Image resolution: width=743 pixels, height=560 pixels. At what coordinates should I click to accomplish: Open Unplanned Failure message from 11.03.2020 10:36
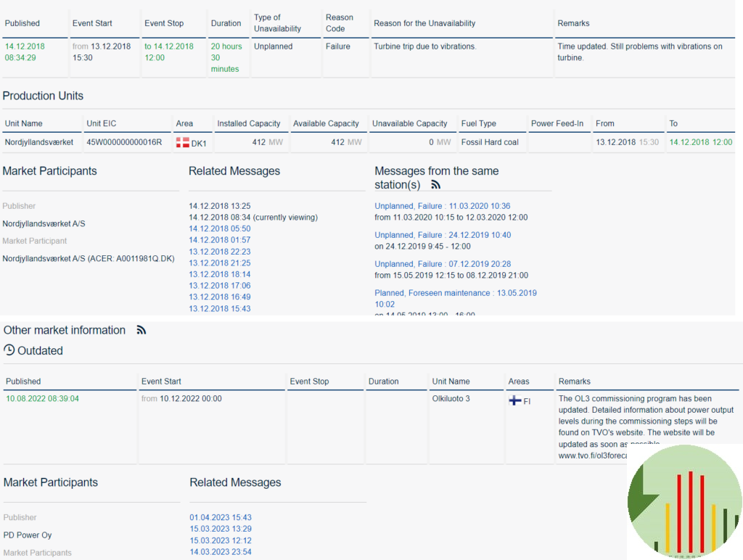click(x=442, y=206)
